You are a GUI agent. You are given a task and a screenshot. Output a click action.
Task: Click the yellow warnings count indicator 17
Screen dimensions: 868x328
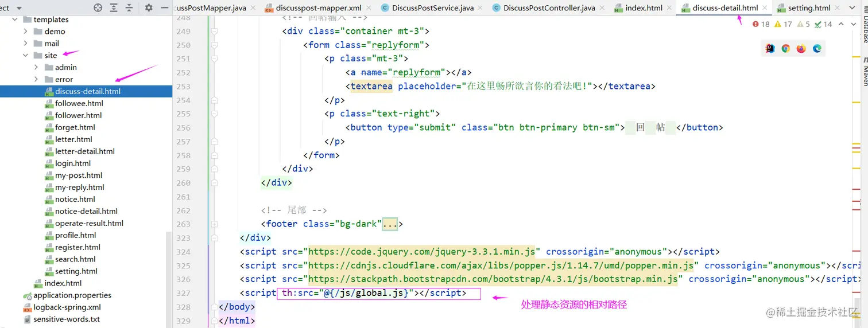(x=783, y=24)
